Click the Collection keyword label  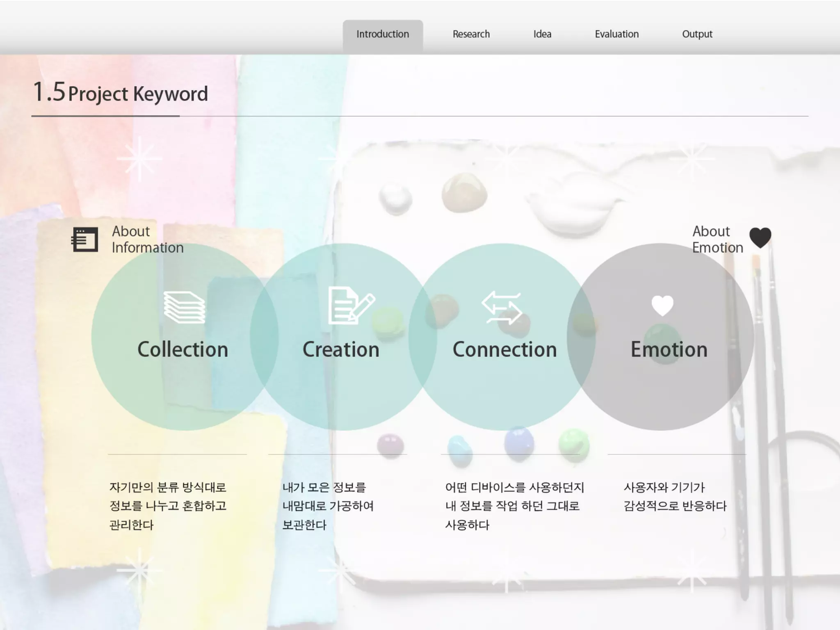pos(183,349)
